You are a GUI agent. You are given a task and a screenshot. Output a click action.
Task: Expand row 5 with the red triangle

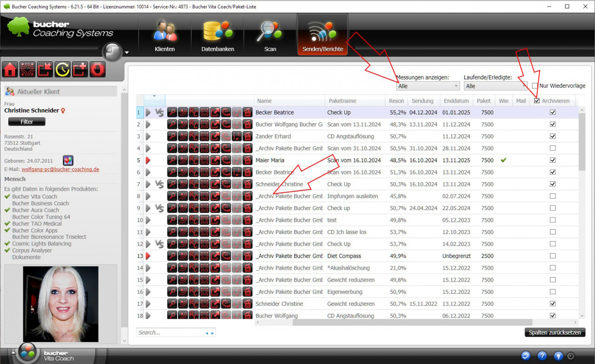(x=148, y=160)
